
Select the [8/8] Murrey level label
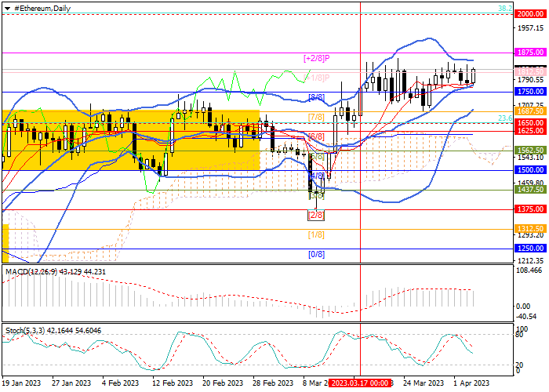tap(316, 97)
